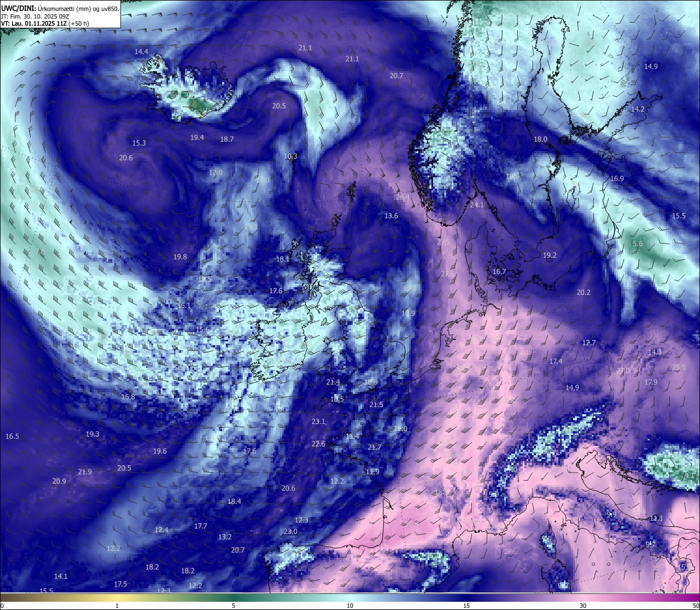Click the colour scale label '50'

[696, 606]
